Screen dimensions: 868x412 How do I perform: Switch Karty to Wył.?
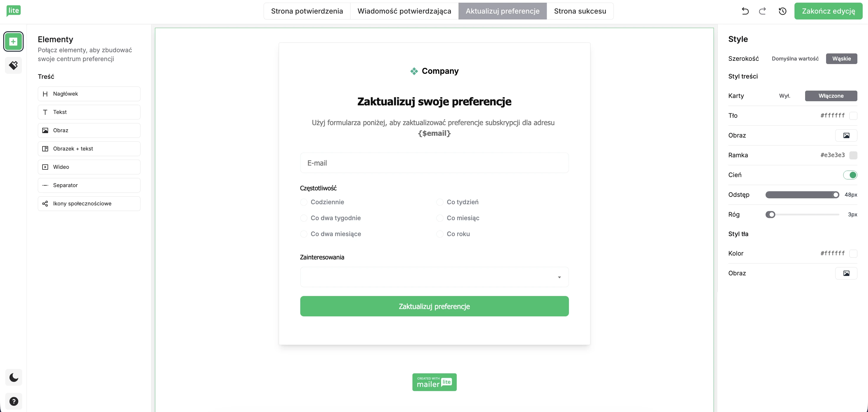(x=785, y=96)
